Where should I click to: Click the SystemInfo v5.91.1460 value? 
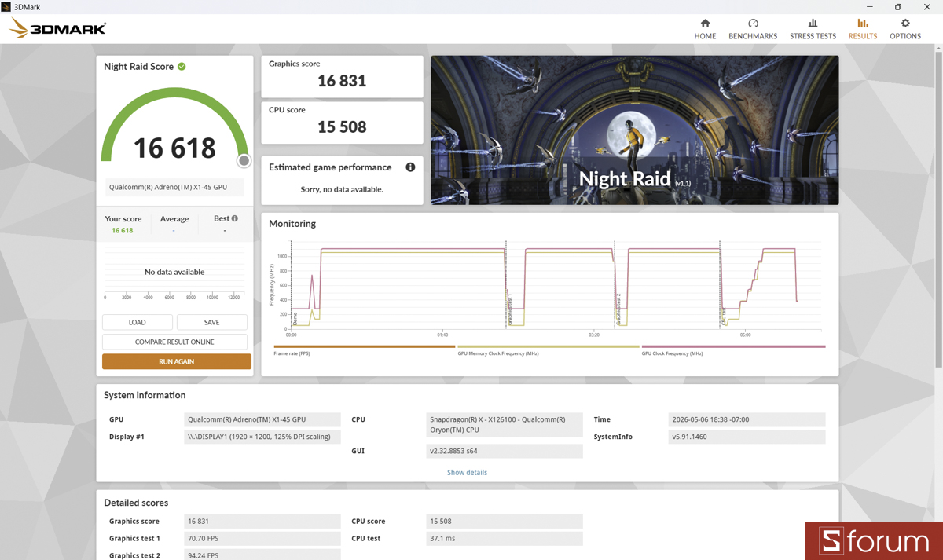[747, 437]
